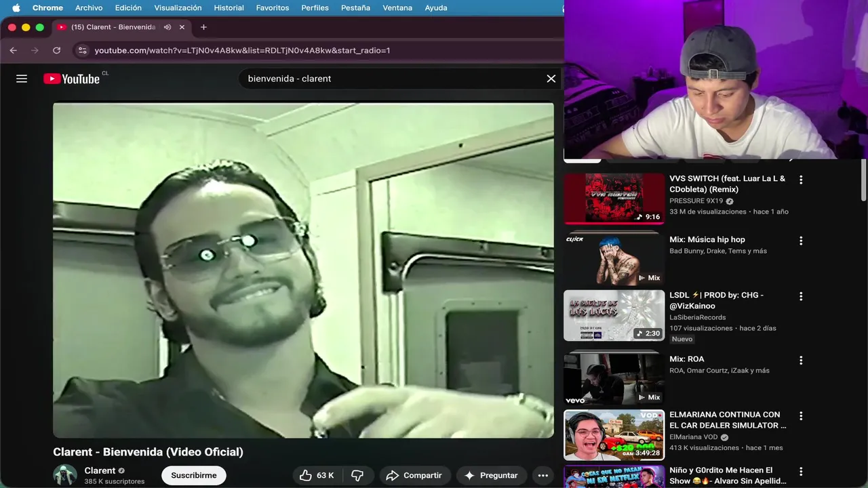
Task: Reload the page with refresh icon
Action: pos(56,50)
